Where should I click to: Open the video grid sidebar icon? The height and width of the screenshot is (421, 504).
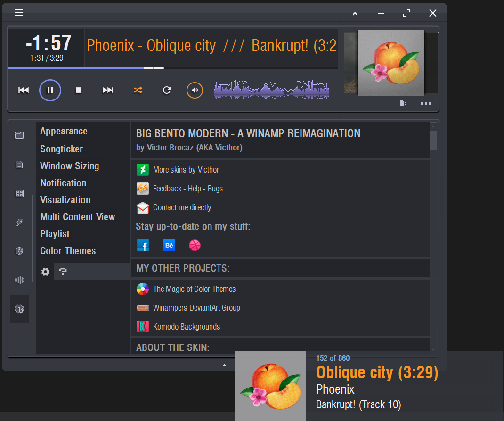19,193
